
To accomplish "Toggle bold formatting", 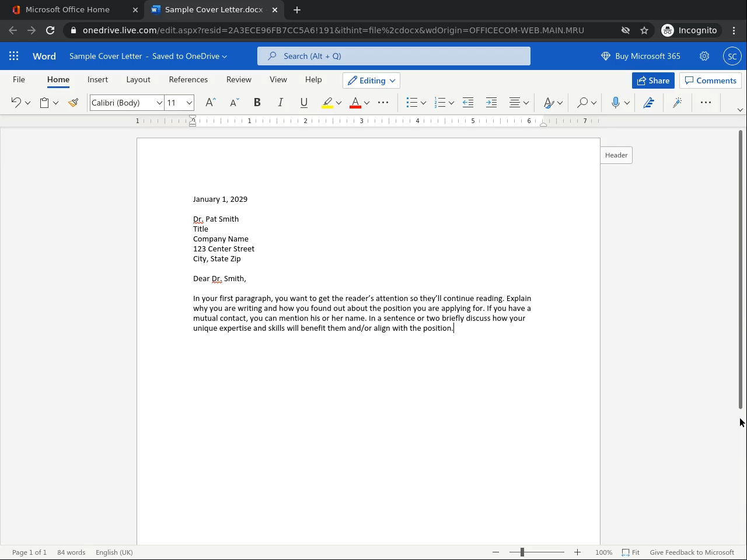I will click(x=257, y=103).
